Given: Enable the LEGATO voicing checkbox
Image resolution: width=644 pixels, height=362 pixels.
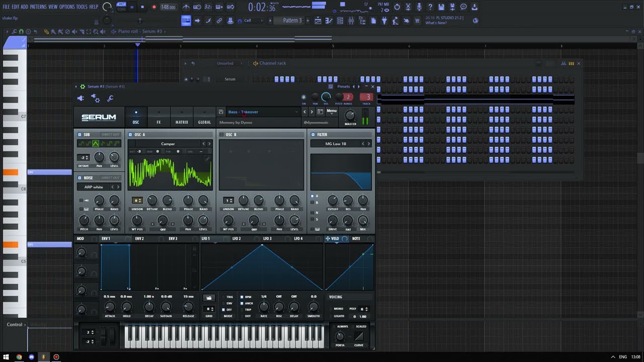Looking at the screenshot, I should pos(332,316).
